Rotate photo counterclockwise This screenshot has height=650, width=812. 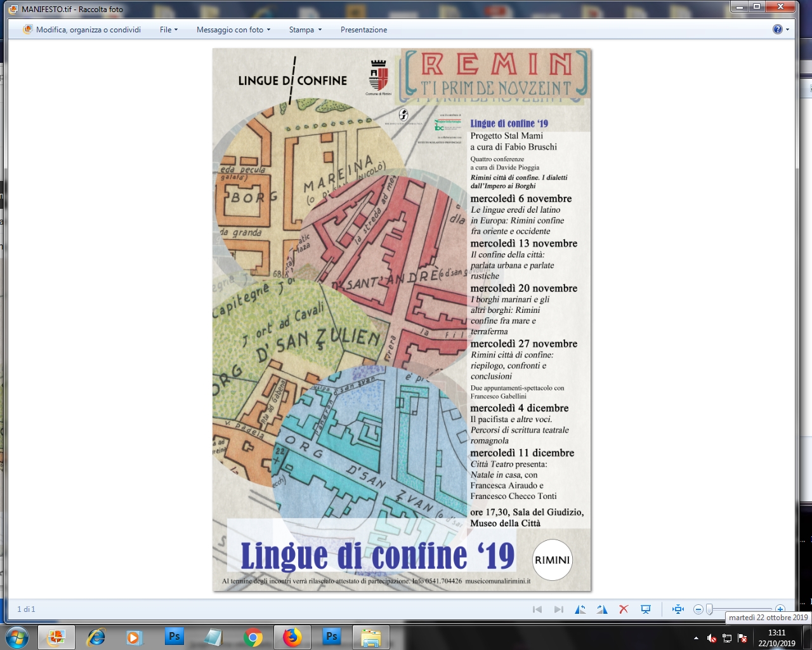tap(580, 609)
